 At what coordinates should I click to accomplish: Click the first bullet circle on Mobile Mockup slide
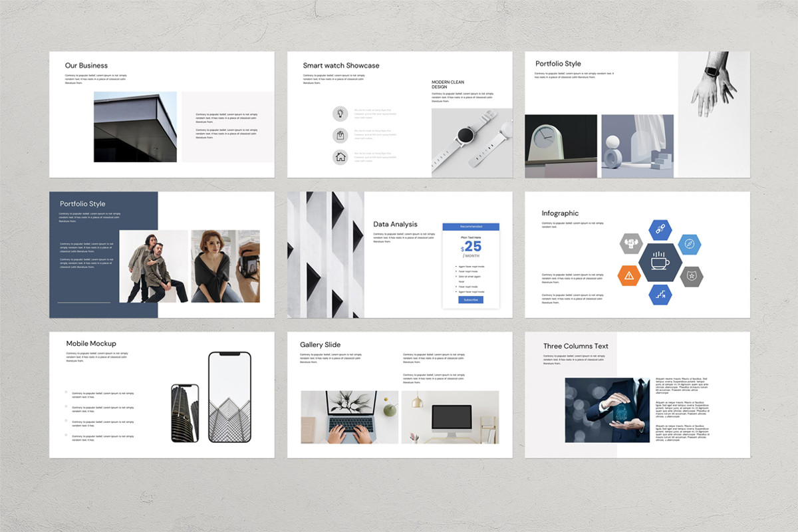[65, 392]
